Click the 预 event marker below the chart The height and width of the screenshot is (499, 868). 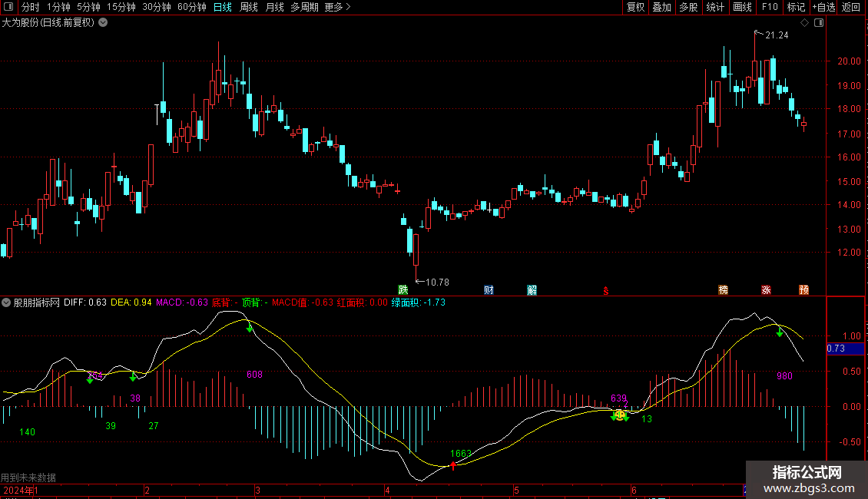point(803,290)
